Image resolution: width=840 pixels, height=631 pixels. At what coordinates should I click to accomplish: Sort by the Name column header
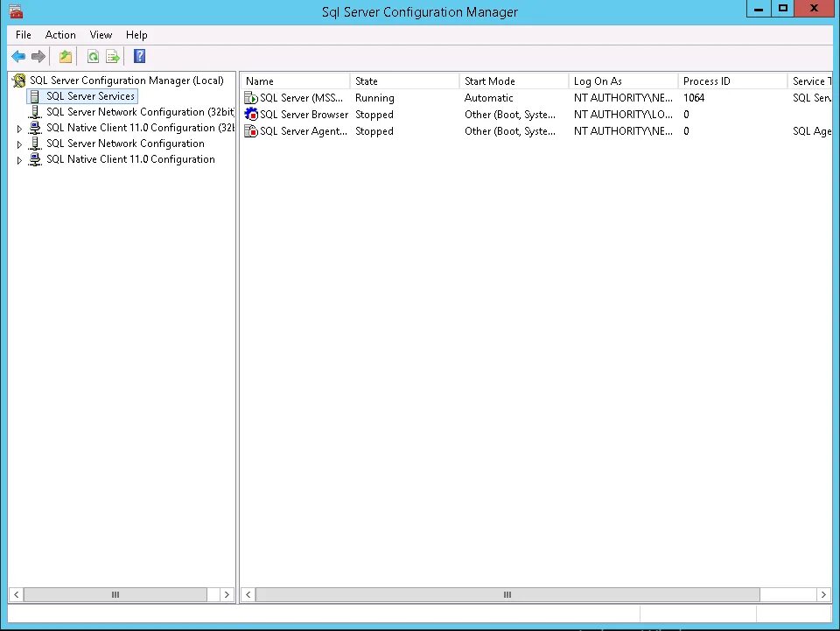tap(295, 81)
